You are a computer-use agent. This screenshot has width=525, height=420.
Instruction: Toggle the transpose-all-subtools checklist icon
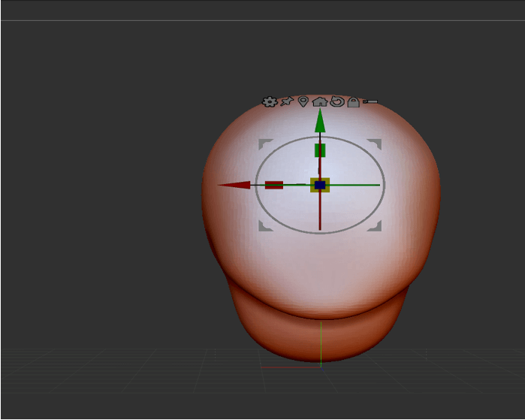point(370,101)
